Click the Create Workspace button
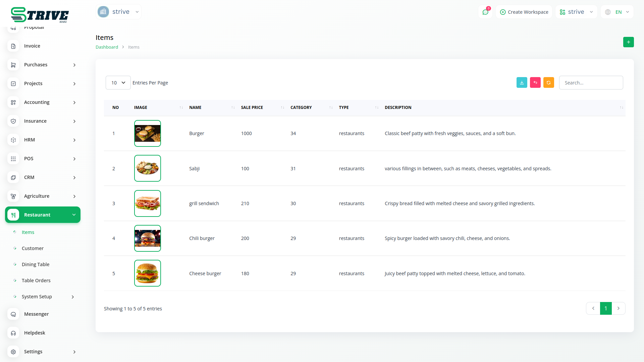The image size is (644, 362). click(524, 12)
